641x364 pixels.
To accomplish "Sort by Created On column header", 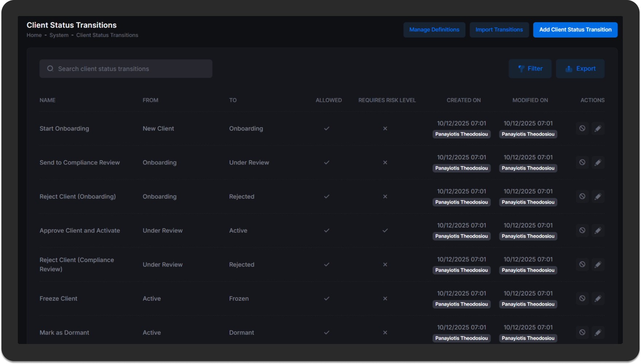I will coord(463,100).
